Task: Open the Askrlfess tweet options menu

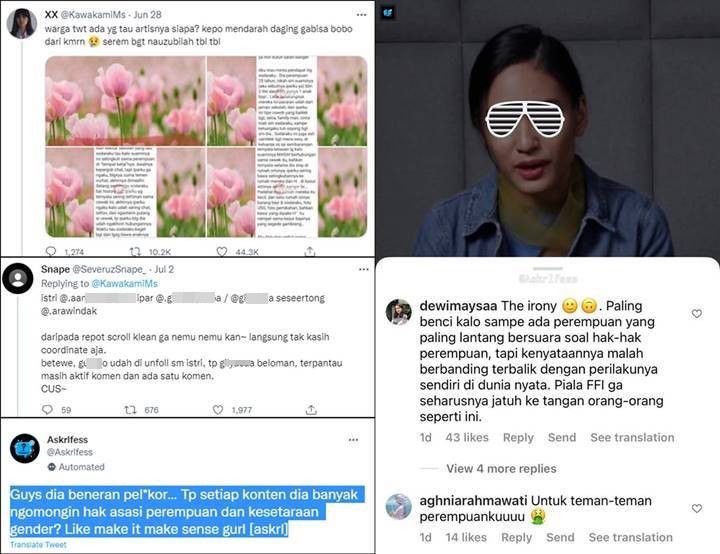Action: [x=353, y=440]
